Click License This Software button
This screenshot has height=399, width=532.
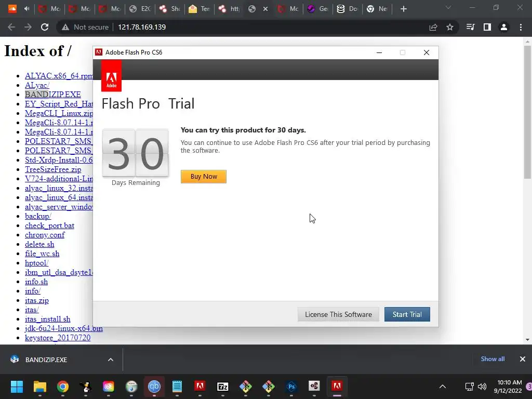(x=338, y=314)
